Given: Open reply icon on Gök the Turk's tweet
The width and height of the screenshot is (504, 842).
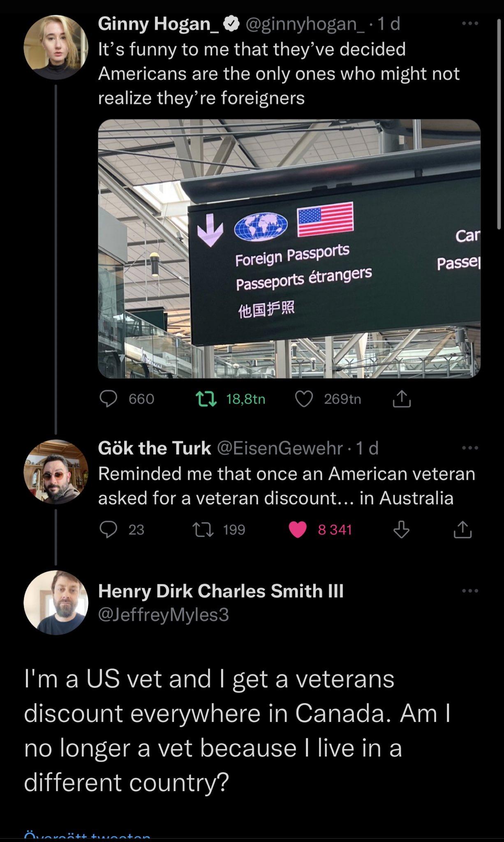Looking at the screenshot, I should tap(108, 530).
